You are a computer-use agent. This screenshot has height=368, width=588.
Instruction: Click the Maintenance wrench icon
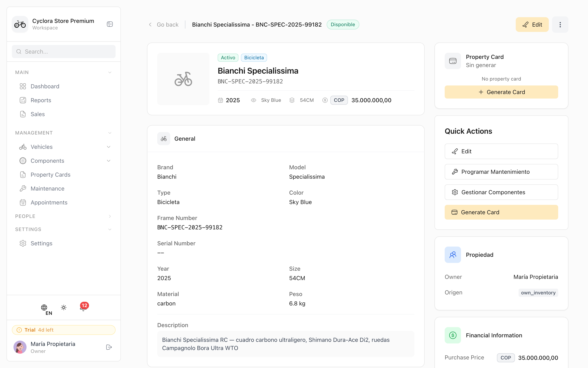(x=23, y=188)
